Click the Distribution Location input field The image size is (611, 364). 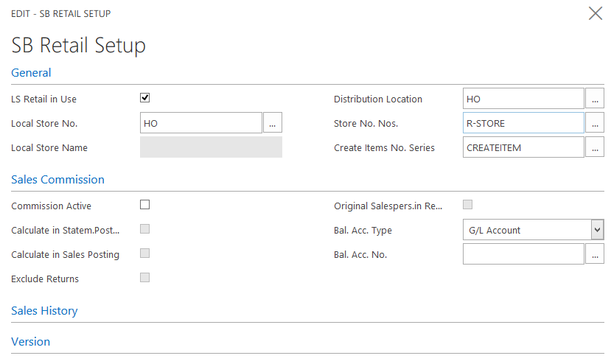(523, 99)
